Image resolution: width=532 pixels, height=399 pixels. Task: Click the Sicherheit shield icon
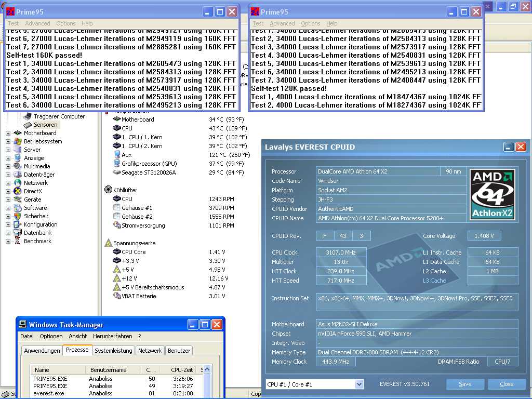pyautogui.click(x=17, y=216)
